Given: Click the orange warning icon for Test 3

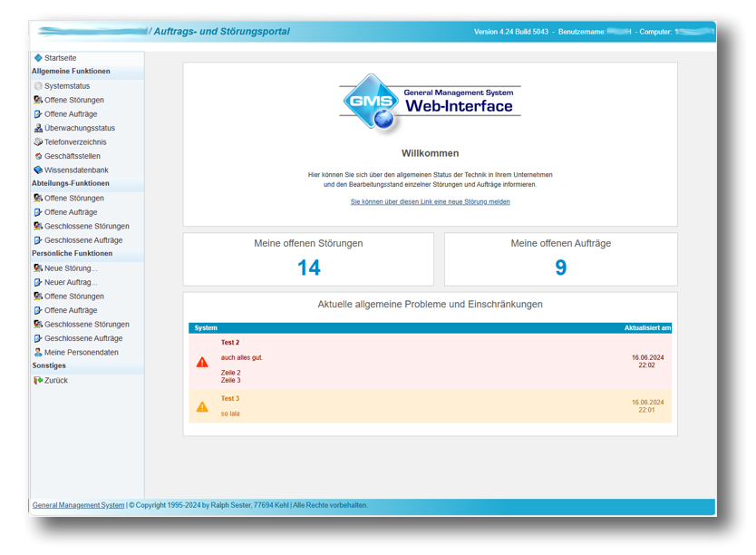Looking at the screenshot, I should pyautogui.click(x=202, y=406).
